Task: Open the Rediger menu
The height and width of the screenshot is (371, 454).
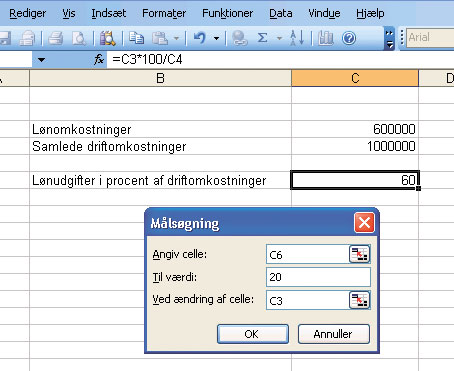Action: 27,13
